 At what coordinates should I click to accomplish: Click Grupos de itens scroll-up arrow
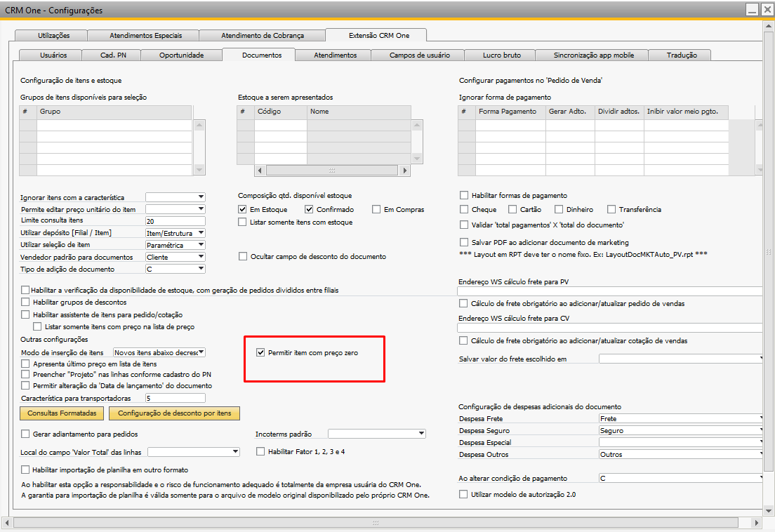coord(199,125)
